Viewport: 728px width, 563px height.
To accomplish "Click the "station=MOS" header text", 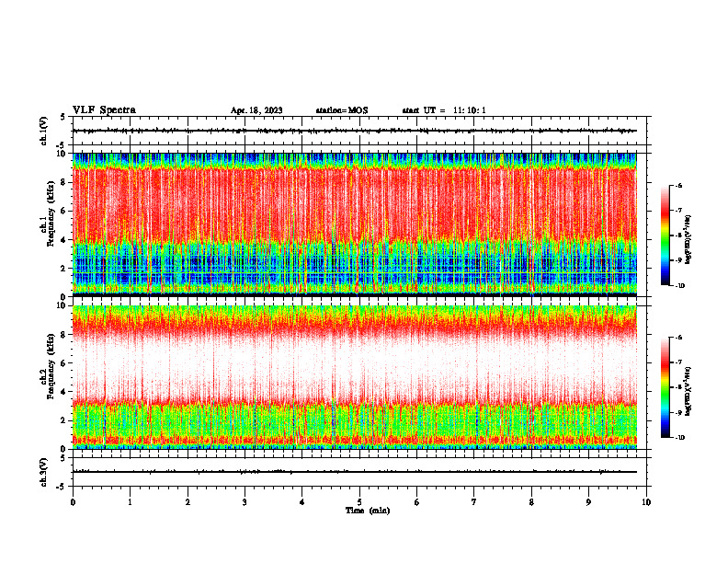I will (342, 110).
